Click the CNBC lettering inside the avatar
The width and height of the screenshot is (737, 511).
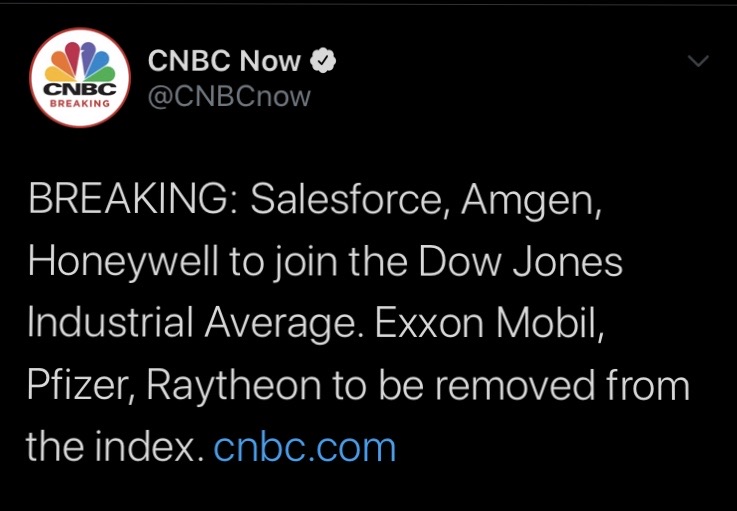point(80,88)
